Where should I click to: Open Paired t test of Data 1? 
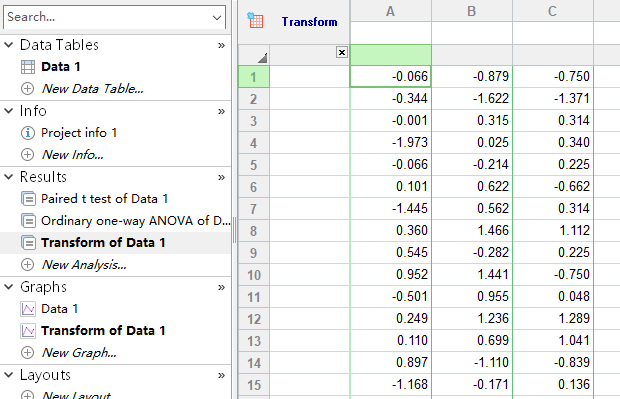(x=105, y=199)
